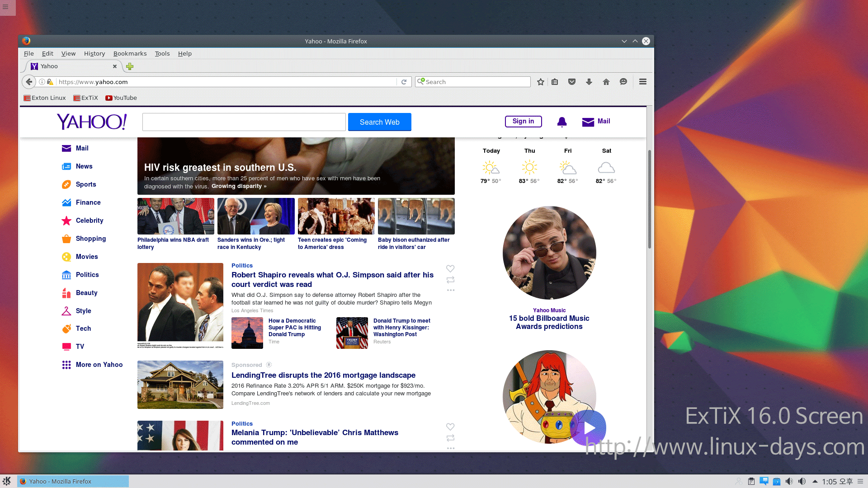Go to Firefox Home icon
The image size is (868, 488).
click(x=606, y=82)
